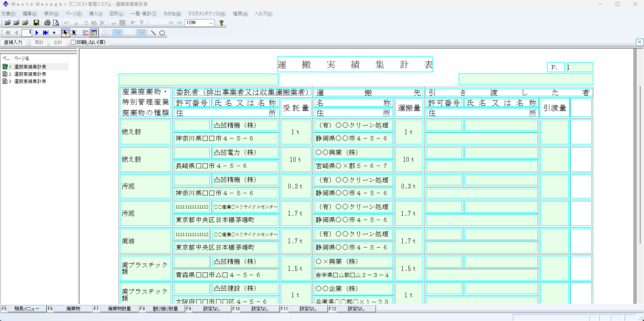Open the second blue color dropdown arrow
Image resolution: width=644 pixels, height=321 pixels.
click(143, 33)
